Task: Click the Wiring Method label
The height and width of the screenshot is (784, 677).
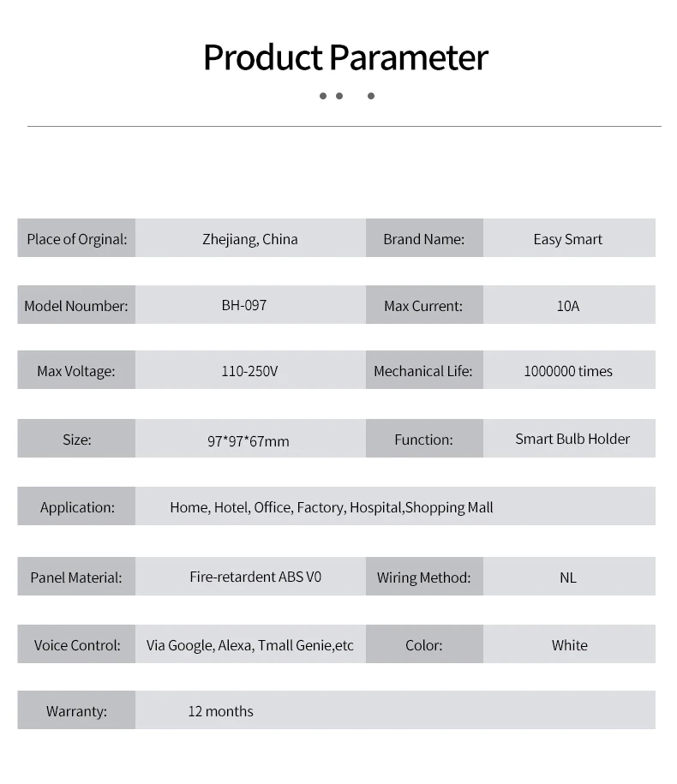Action: pyautogui.click(x=423, y=578)
